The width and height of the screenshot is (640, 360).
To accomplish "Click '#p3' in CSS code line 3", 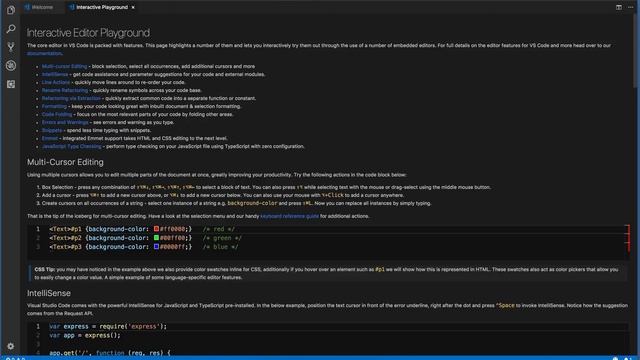I will click(76, 247).
